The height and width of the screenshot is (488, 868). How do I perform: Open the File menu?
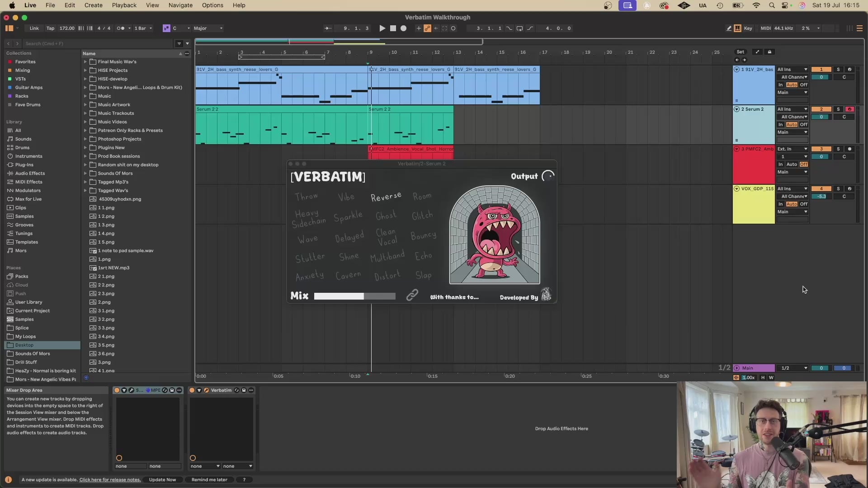point(50,5)
